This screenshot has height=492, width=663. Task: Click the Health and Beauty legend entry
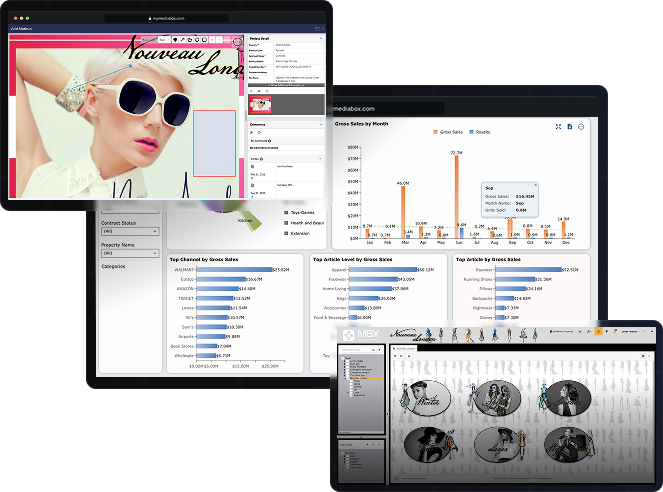tap(304, 223)
